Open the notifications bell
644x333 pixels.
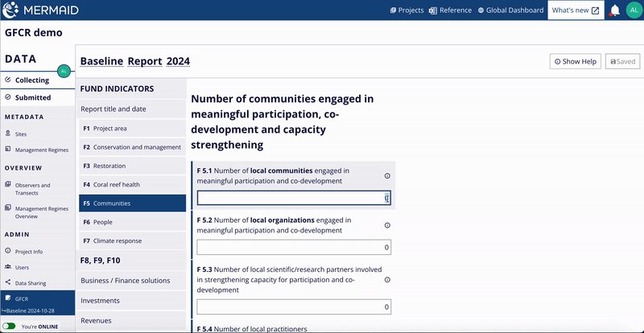click(x=614, y=10)
